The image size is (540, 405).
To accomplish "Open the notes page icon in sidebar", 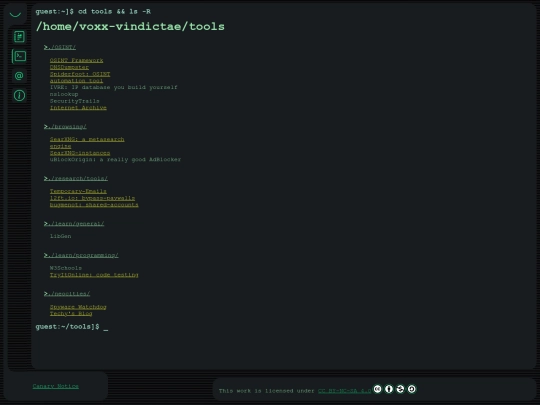I will (x=19, y=37).
